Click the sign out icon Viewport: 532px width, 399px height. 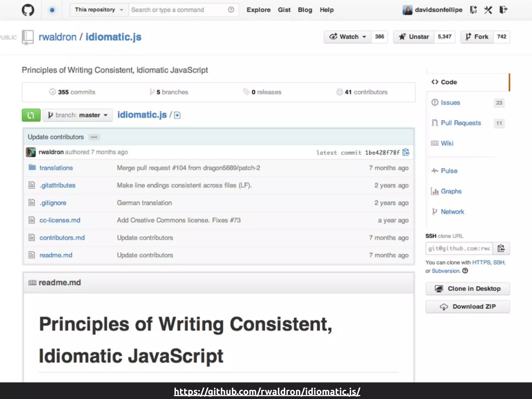point(503,10)
